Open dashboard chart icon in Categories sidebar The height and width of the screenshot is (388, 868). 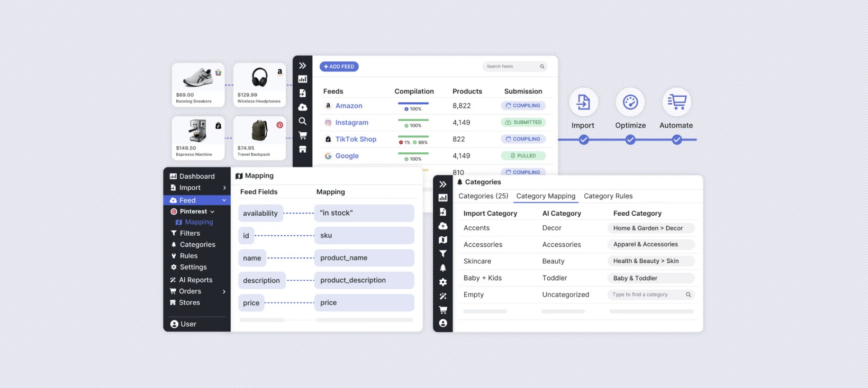coord(443,198)
